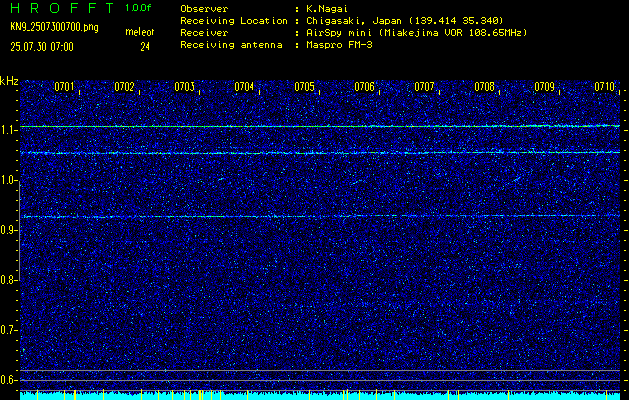This screenshot has width=629, height=400.
Task: Select the meteor count value 24
Action: 145,47
